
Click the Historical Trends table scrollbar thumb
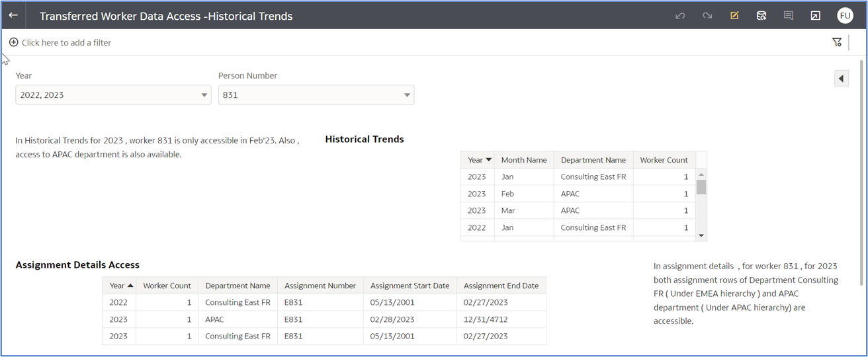click(x=701, y=187)
